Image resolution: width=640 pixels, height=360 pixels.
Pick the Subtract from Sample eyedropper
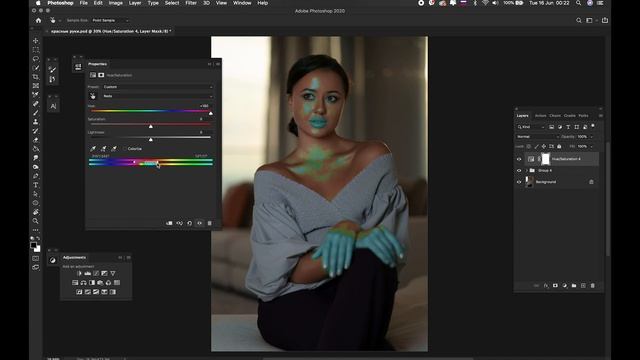[114, 149]
